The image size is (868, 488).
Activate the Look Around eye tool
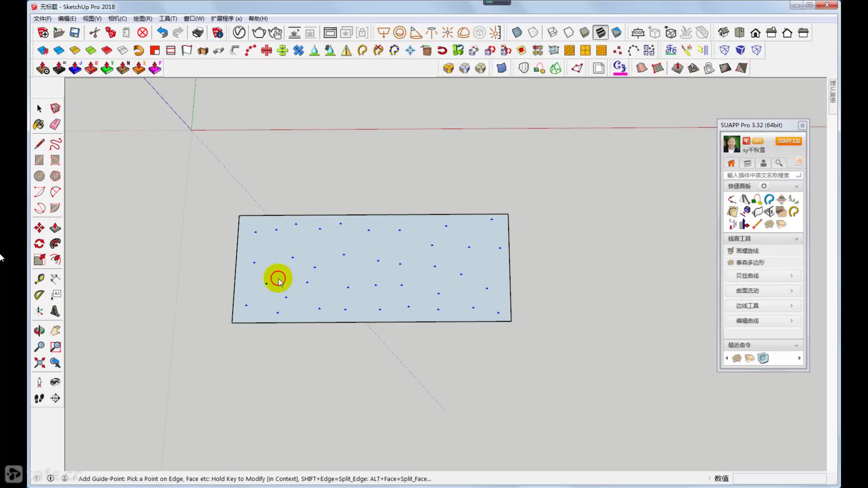click(x=55, y=382)
